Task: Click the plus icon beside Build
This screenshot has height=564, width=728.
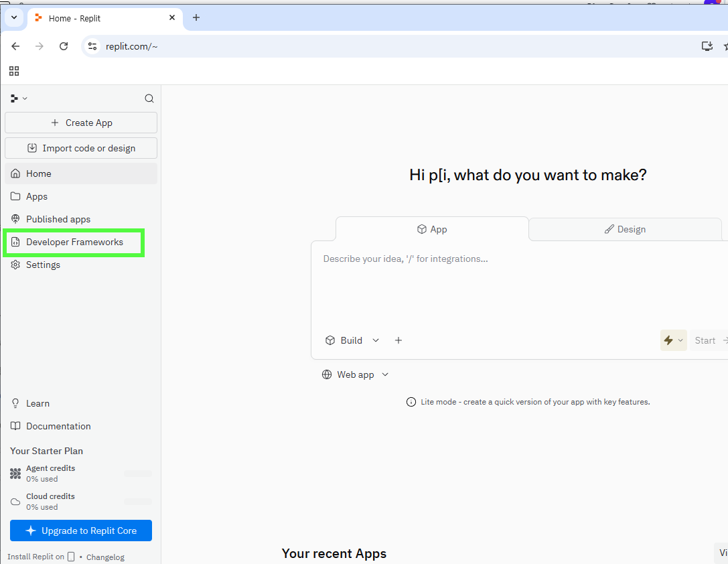Action: [398, 340]
